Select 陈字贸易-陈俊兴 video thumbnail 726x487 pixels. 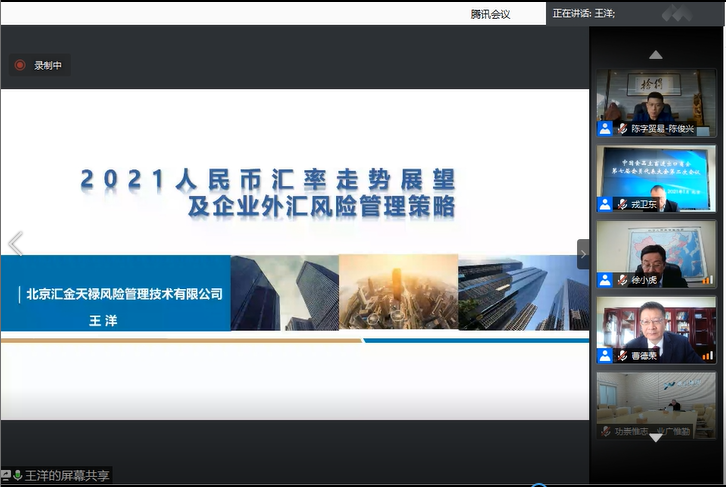[x=656, y=100]
